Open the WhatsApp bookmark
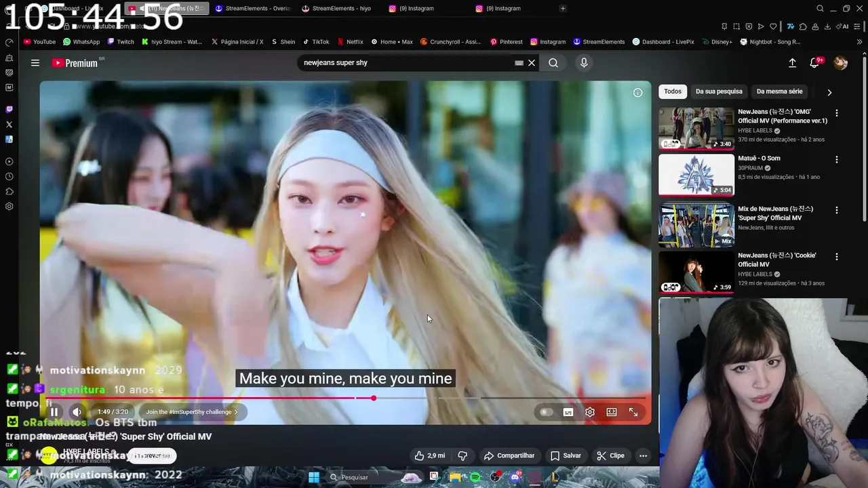868x488 pixels. (x=81, y=41)
